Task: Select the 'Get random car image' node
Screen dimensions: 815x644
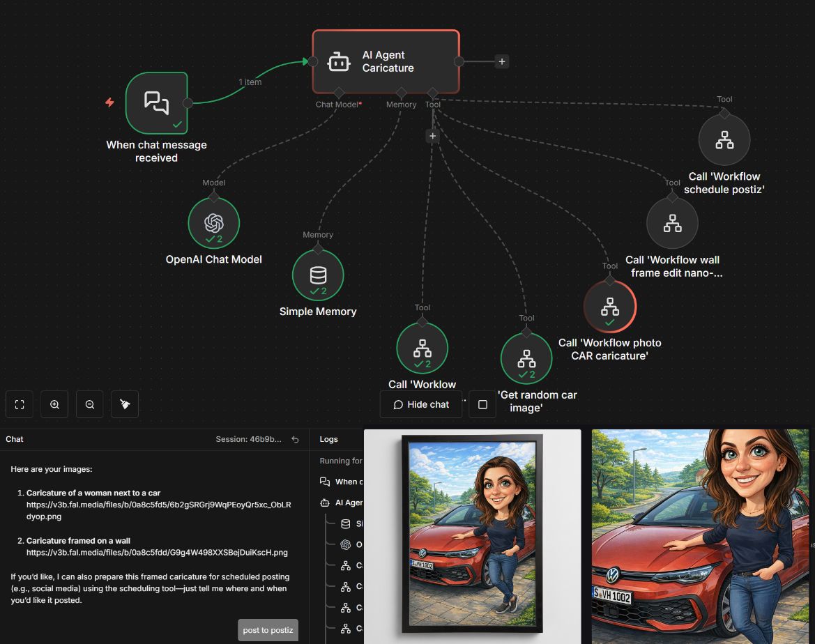Action: 526,358
